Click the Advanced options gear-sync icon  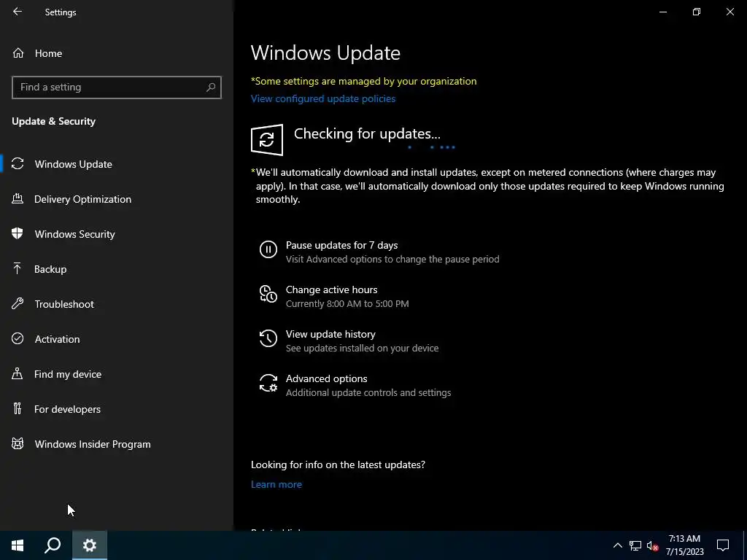[x=268, y=383]
